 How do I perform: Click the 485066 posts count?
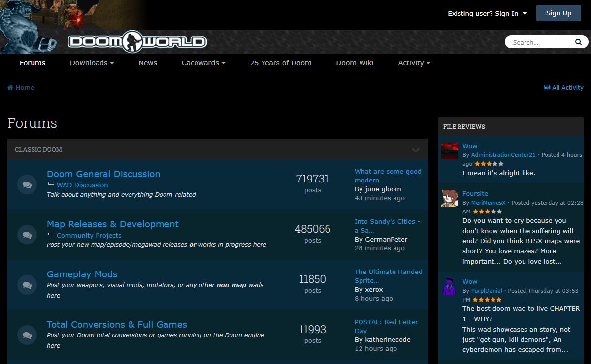click(x=313, y=229)
